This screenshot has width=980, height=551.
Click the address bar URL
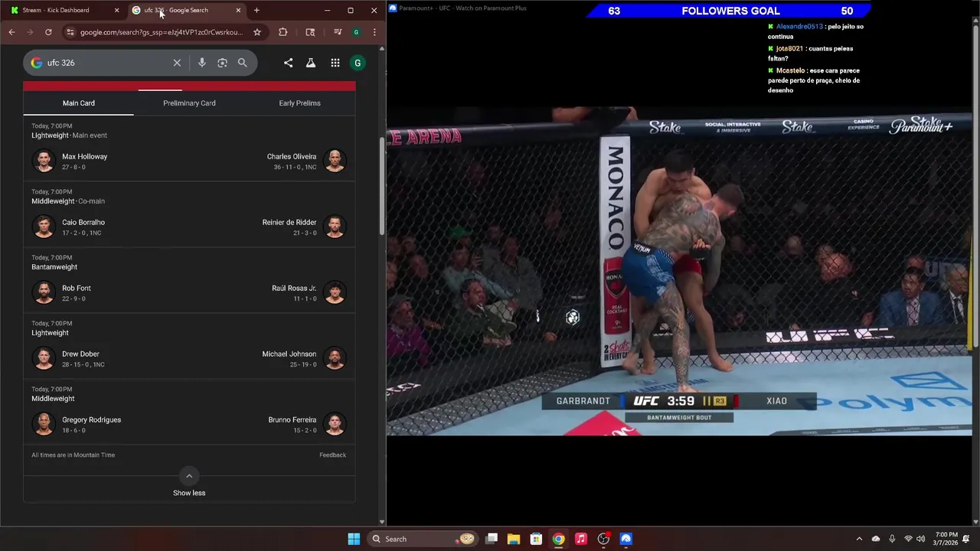click(x=162, y=32)
